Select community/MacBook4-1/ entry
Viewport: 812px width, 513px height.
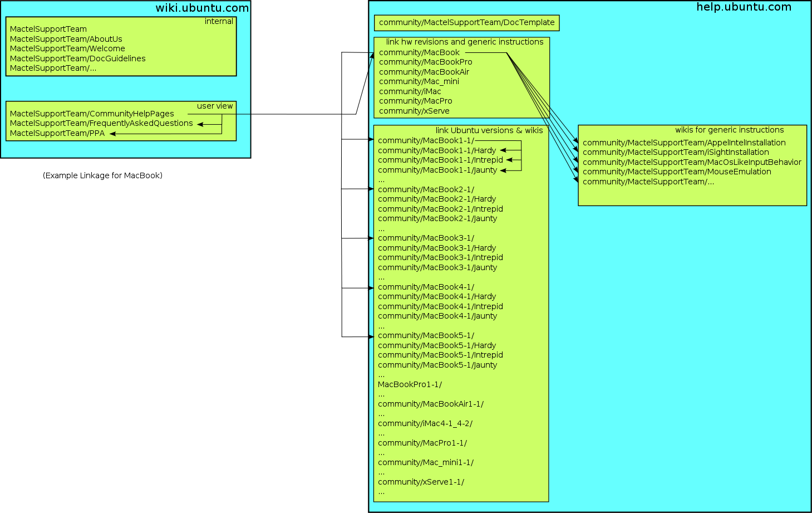point(426,287)
